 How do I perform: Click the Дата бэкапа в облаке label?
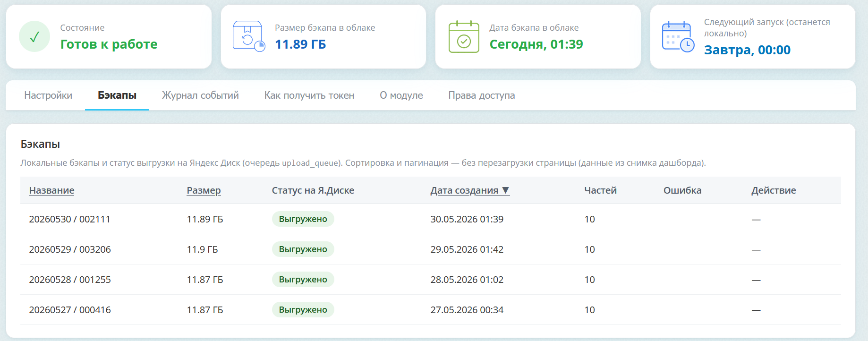[534, 28]
